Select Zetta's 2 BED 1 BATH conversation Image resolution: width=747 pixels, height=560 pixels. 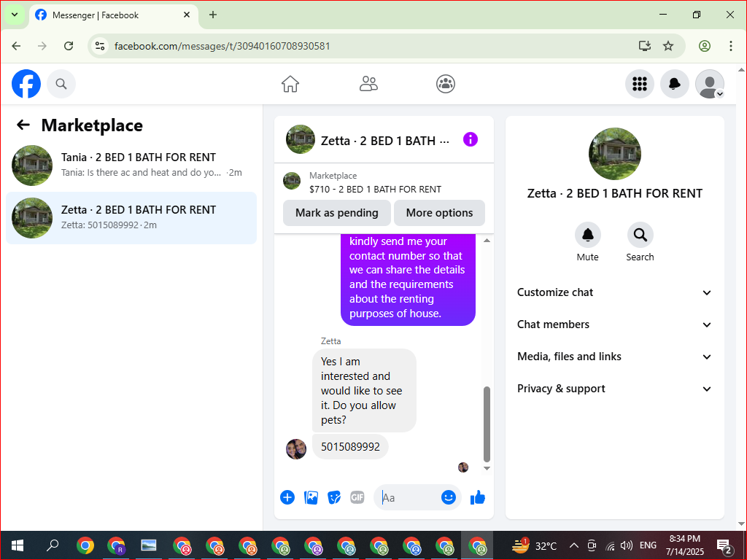click(x=131, y=218)
